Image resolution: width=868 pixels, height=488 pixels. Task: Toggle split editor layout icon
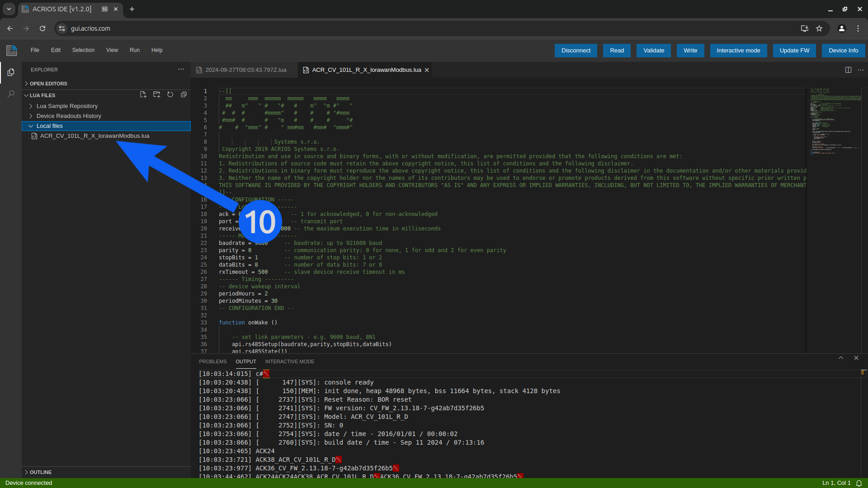click(x=848, y=70)
